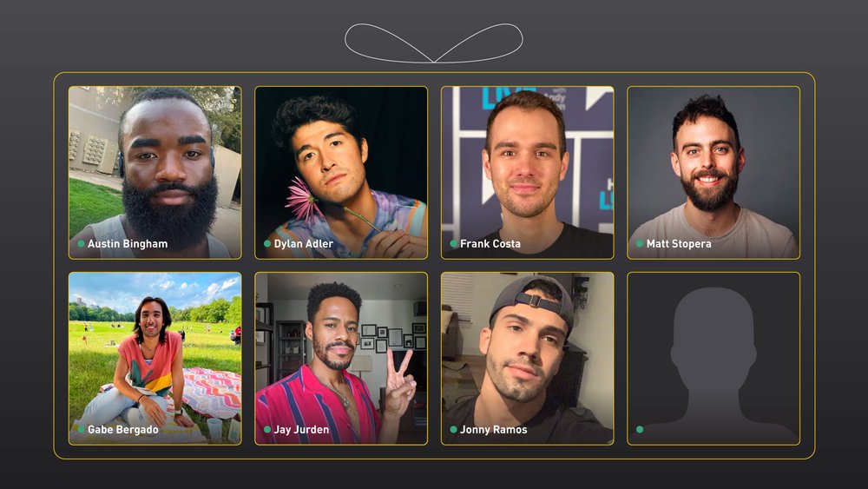
Task: Click the Matt Stopera name label
Action: (x=679, y=244)
